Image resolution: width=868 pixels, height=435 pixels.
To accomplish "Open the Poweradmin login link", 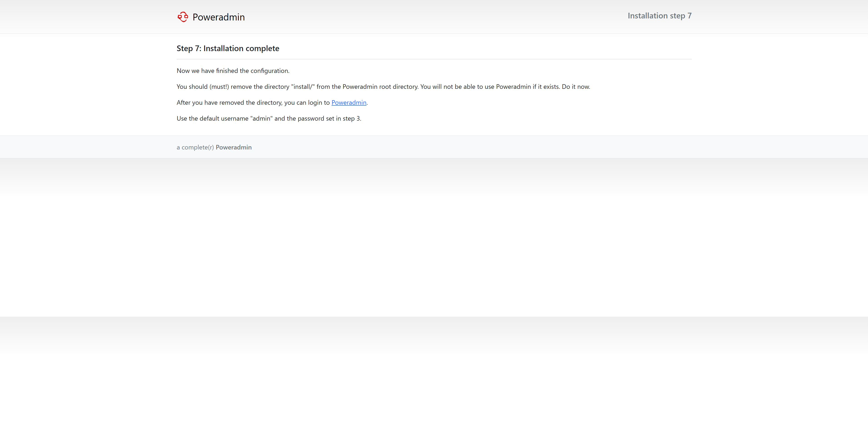I will (349, 102).
